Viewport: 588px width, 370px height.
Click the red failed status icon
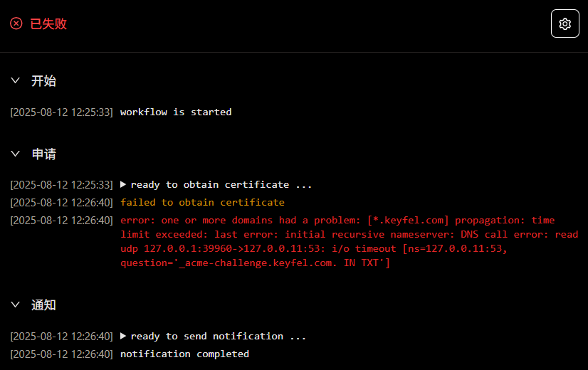coord(16,23)
